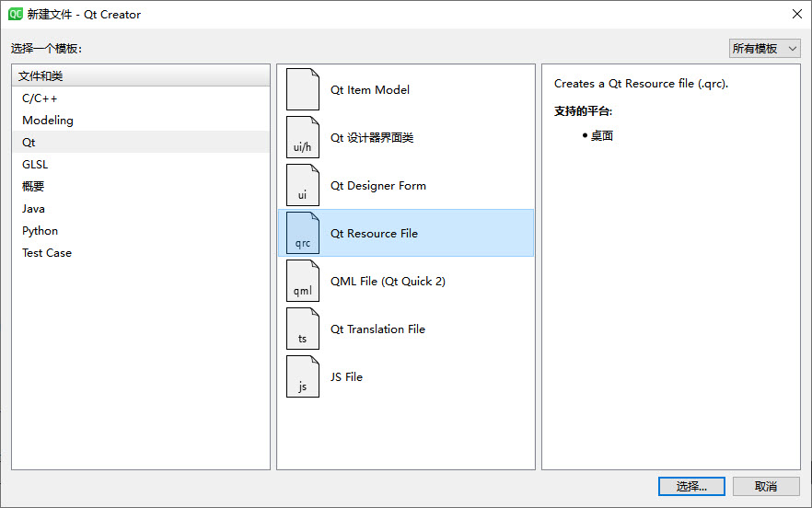Select the qrc resource file icon
The image size is (812, 508).
point(303,233)
